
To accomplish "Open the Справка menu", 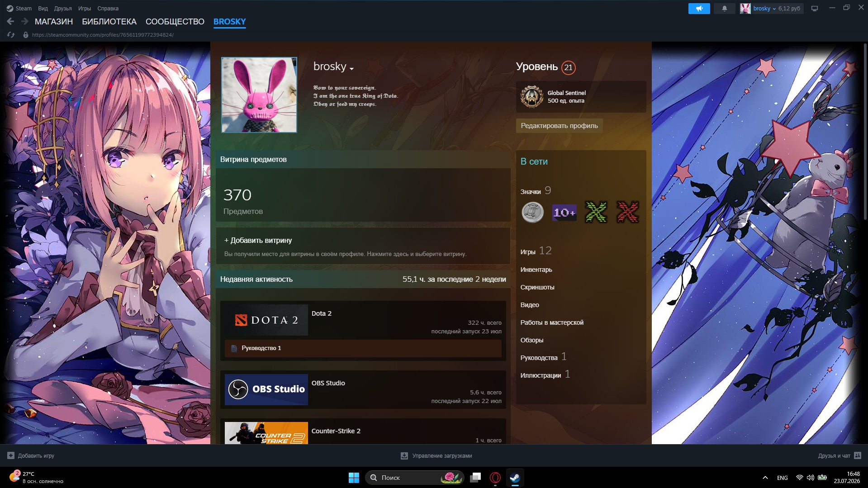I will (x=108, y=9).
